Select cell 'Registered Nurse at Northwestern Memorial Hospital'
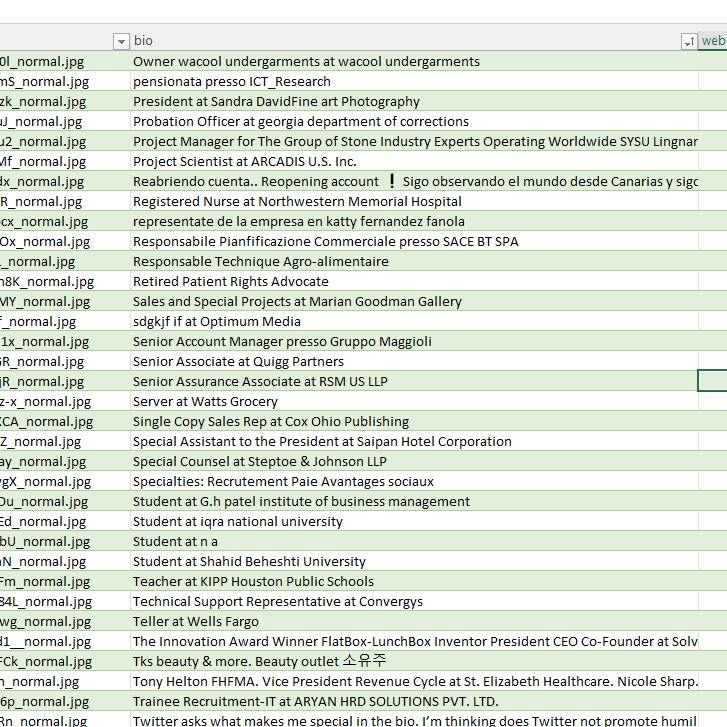 (x=414, y=201)
